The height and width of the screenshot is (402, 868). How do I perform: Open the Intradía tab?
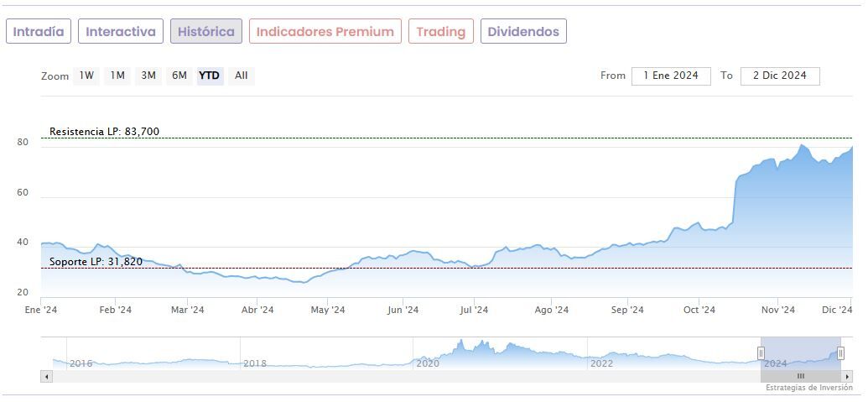point(39,32)
